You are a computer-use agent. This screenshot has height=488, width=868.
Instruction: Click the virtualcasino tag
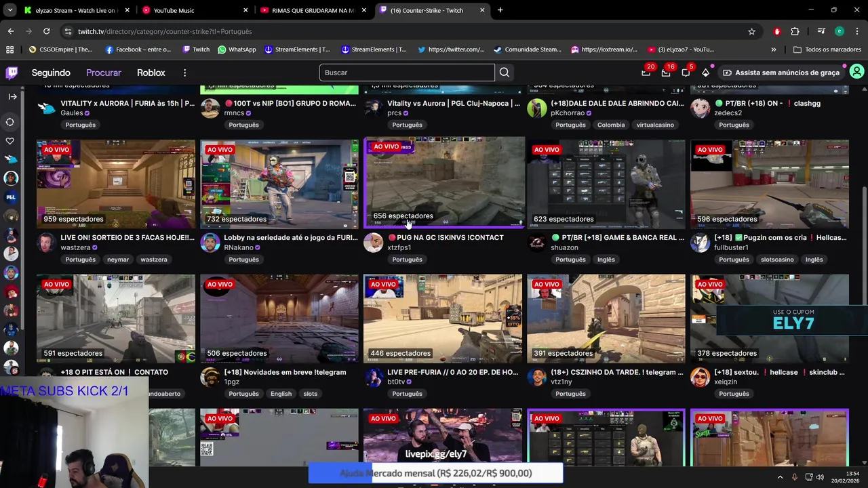click(x=655, y=125)
